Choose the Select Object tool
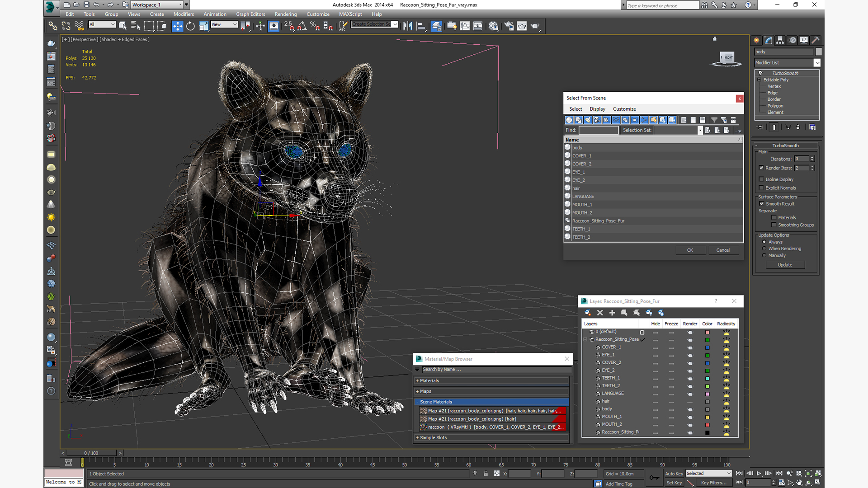Viewport: 868px width, 488px height. (x=123, y=26)
